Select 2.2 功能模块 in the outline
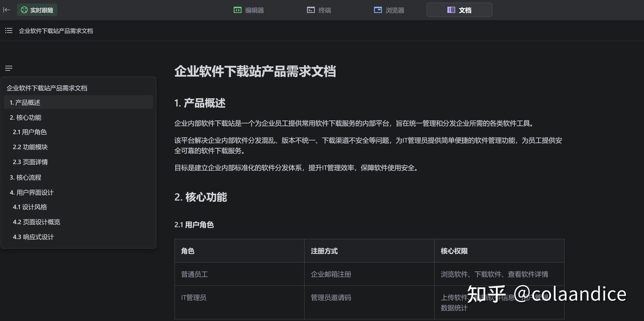The width and height of the screenshot is (644, 321). point(30,146)
